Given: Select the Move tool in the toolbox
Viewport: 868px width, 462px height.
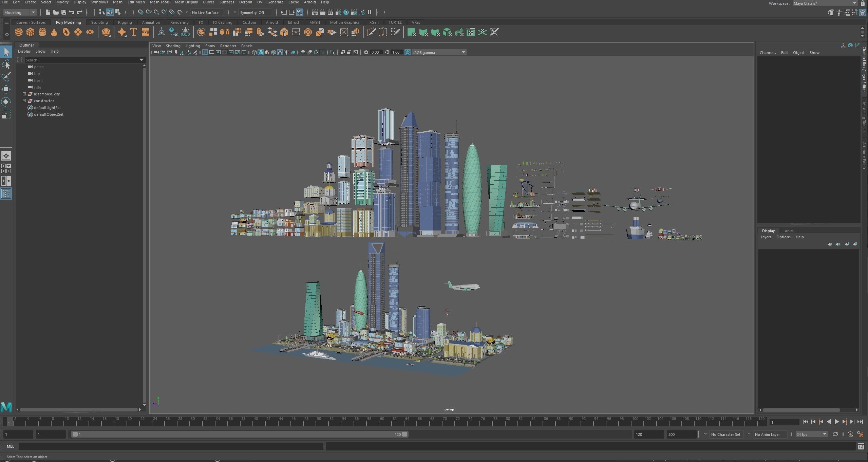Looking at the screenshot, I should (6, 89).
